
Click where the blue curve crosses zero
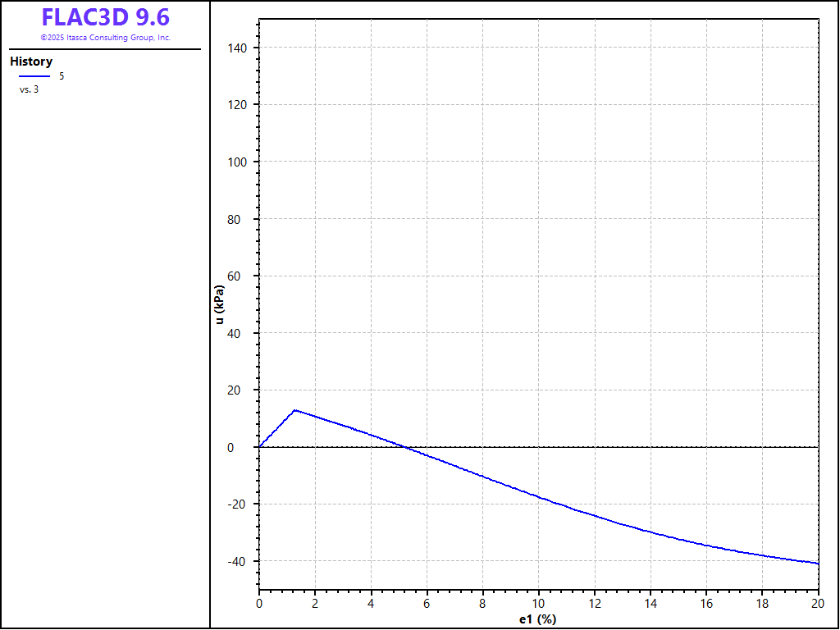point(405,447)
